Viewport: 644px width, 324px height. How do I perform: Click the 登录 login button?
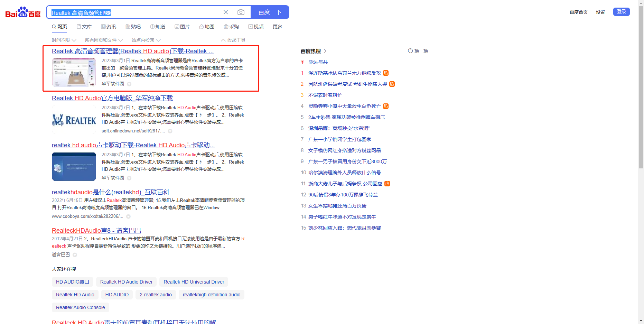[622, 12]
